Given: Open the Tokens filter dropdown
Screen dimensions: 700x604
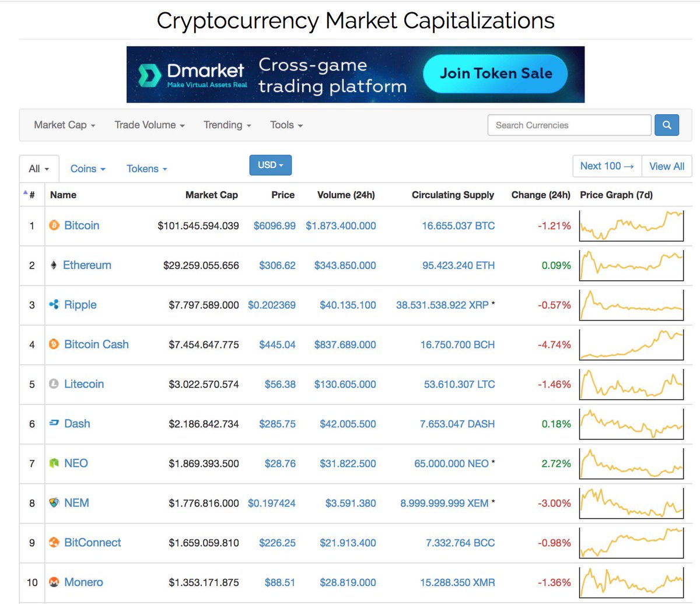Looking at the screenshot, I should 147,168.
